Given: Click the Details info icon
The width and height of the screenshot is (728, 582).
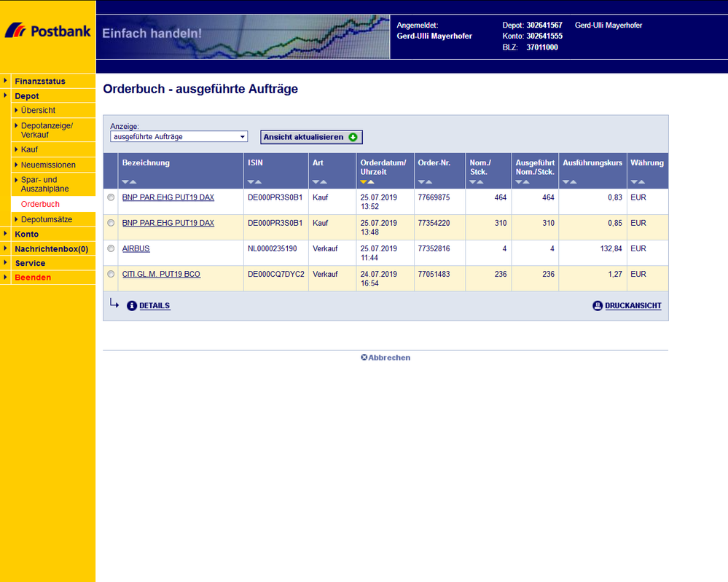Looking at the screenshot, I should click(132, 306).
